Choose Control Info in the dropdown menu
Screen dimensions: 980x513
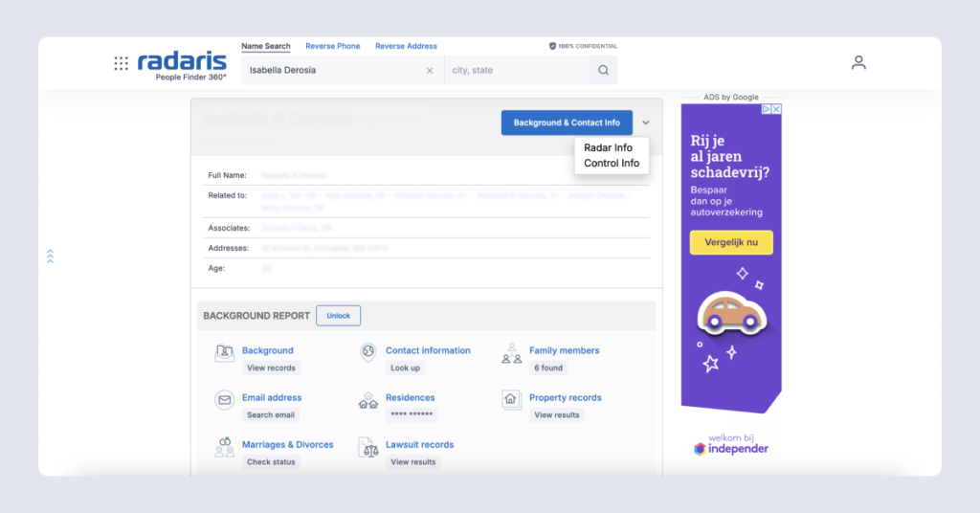612,163
